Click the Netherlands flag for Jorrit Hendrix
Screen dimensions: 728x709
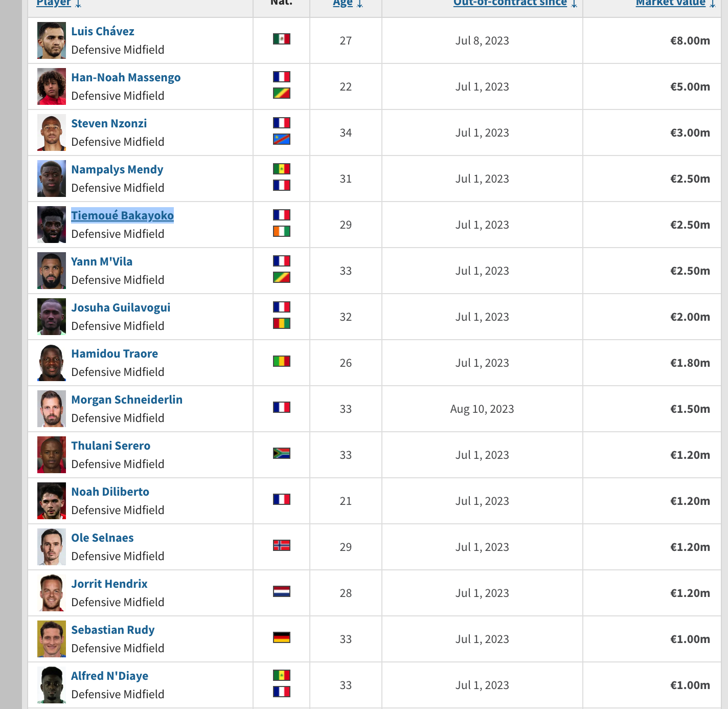[x=281, y=591]
